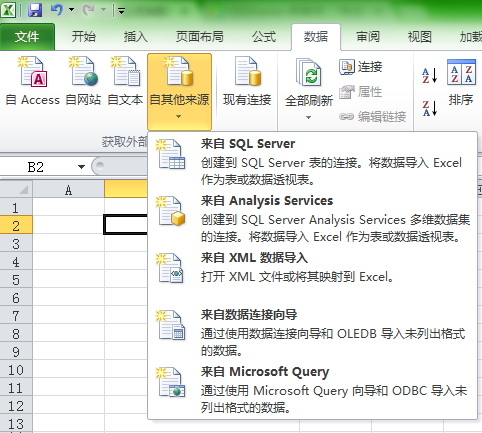
Task: Click the SQL Server table document icon
Action: [x=171, y=154]
